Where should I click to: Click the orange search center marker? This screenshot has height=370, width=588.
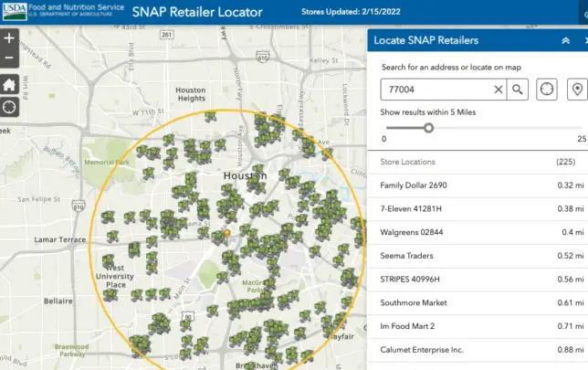(226, 233)
